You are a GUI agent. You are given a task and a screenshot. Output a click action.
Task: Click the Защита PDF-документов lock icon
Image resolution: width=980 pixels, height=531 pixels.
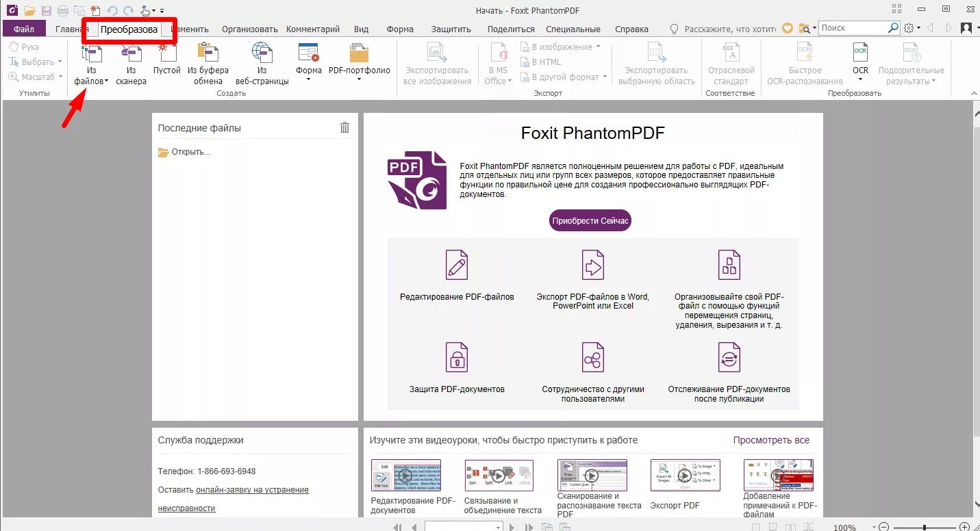457,357
